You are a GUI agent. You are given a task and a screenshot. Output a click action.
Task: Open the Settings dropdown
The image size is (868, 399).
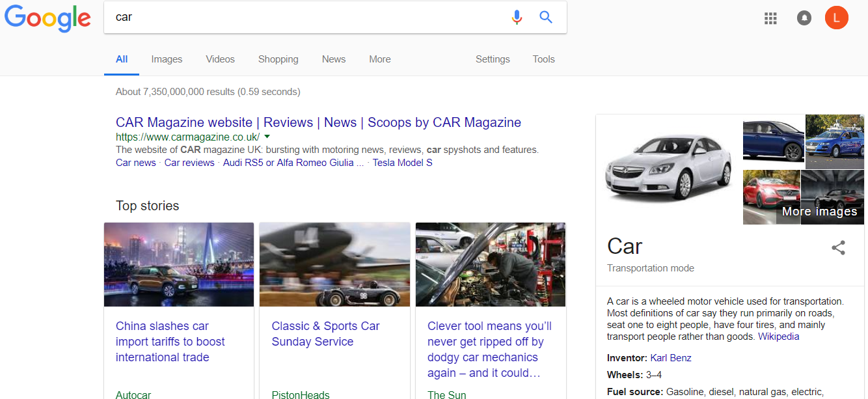point(493,59)
